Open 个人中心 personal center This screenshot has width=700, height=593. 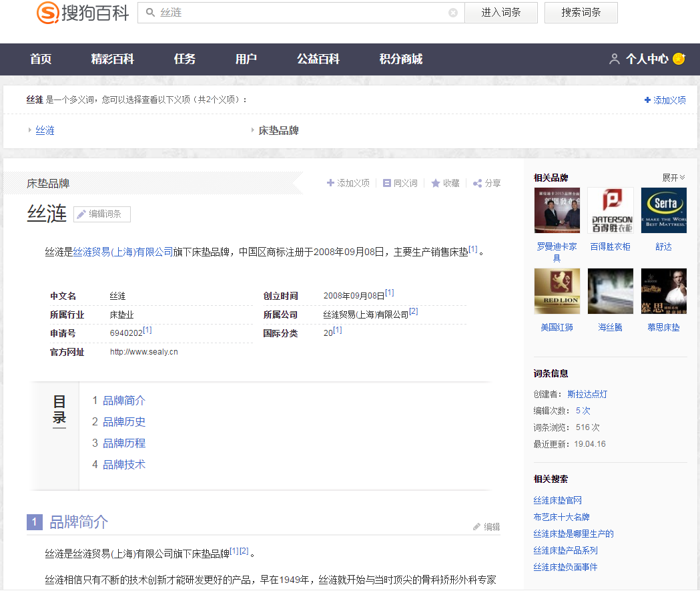pyautogui.click(x=647, y=59)
